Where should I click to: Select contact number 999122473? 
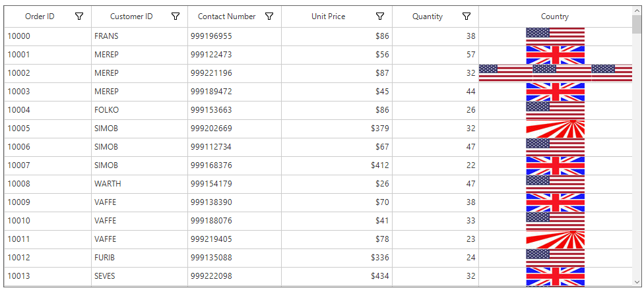tap(234, 55)
